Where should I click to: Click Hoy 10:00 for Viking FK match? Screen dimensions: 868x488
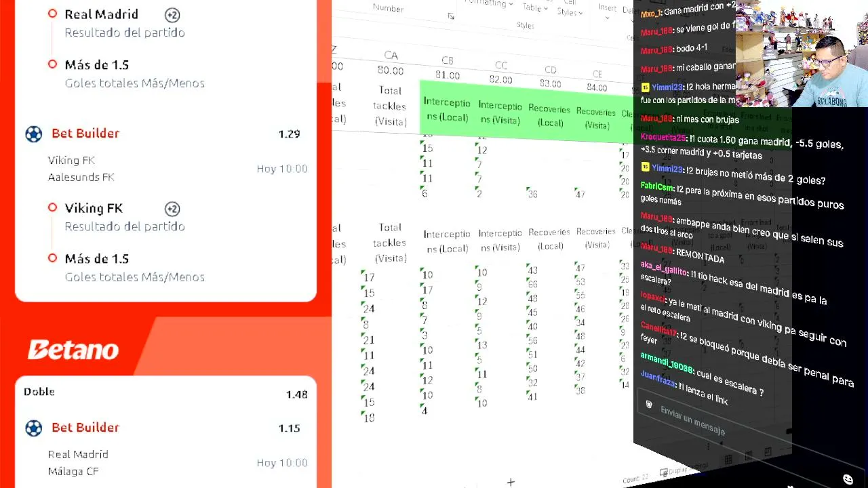(282, 169)
